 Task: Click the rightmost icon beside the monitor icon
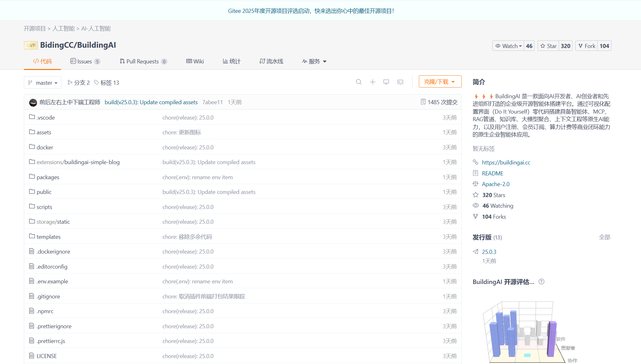pos(400,82)
